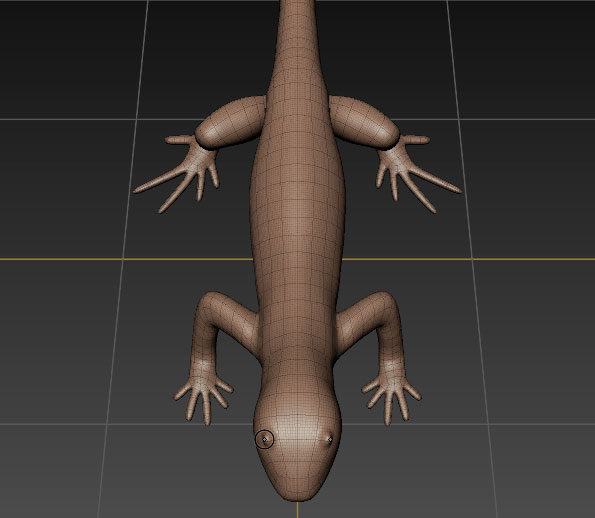The width and height of the screenshot is (595, 518).
Task: Click the eye circled by the brush cursor
Action: pyautogui.click(x=264, y=439)
